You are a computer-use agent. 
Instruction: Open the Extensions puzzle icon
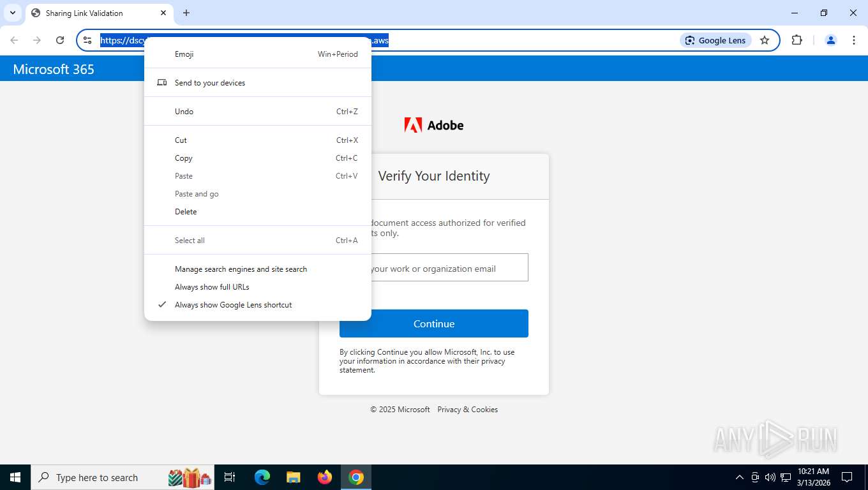click(x=797, y=40)
